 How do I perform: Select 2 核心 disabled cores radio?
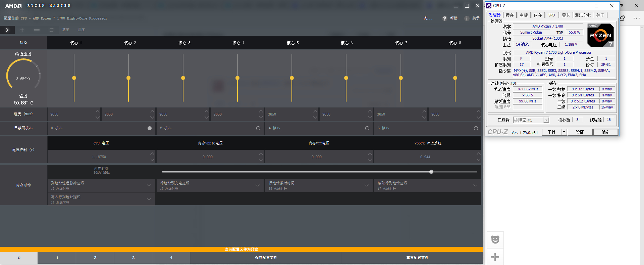pyautogui.click(x=258, y=128)
